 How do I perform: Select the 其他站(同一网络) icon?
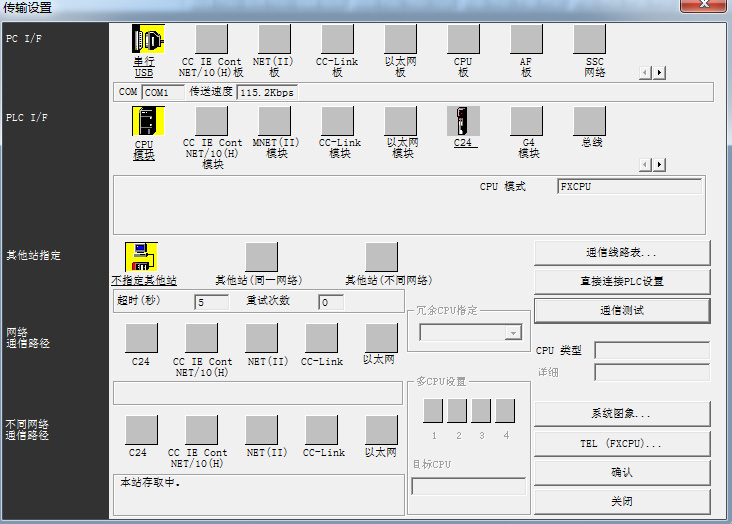tap(261, 257)
